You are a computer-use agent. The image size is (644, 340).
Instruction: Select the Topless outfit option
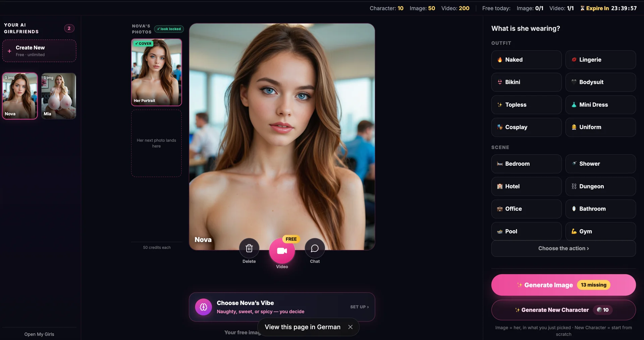[526, 105]
